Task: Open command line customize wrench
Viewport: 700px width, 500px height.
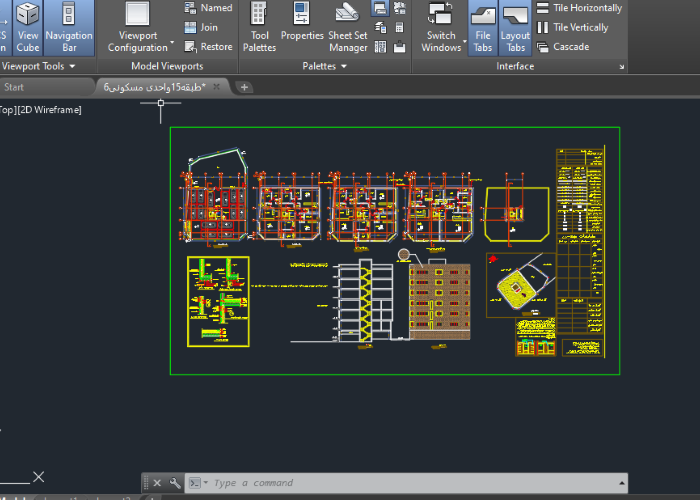Action: coord(175,483)
